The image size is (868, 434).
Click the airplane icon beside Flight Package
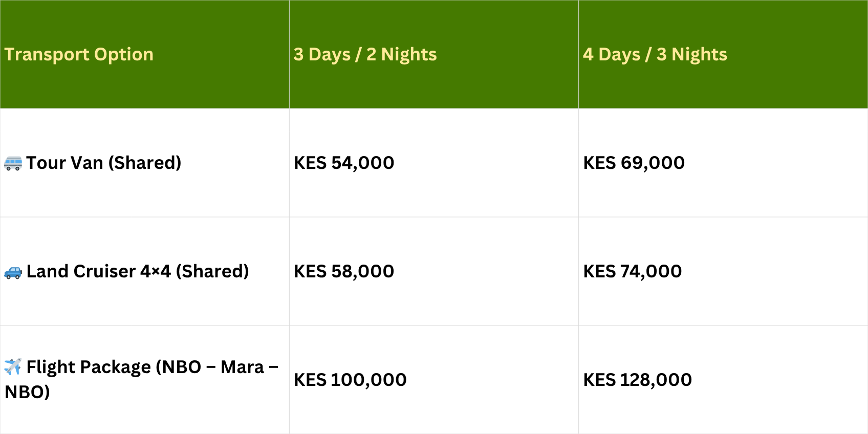coord(13,366)
